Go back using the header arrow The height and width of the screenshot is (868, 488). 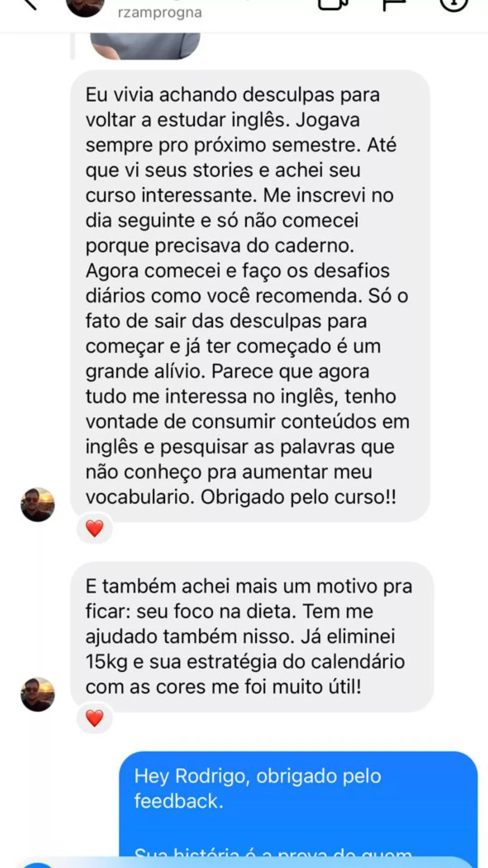pos(28,4)
